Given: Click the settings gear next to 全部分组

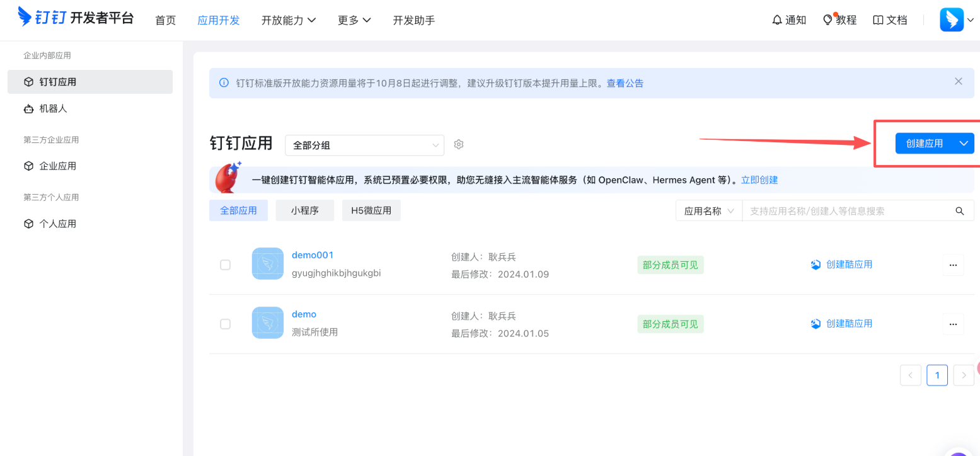Looking at the screenshot, I should 459,145.
